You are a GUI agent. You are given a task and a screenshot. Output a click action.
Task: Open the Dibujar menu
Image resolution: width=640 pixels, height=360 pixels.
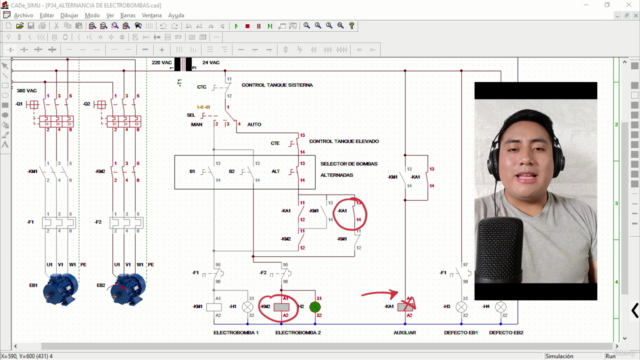coord(69,15)
